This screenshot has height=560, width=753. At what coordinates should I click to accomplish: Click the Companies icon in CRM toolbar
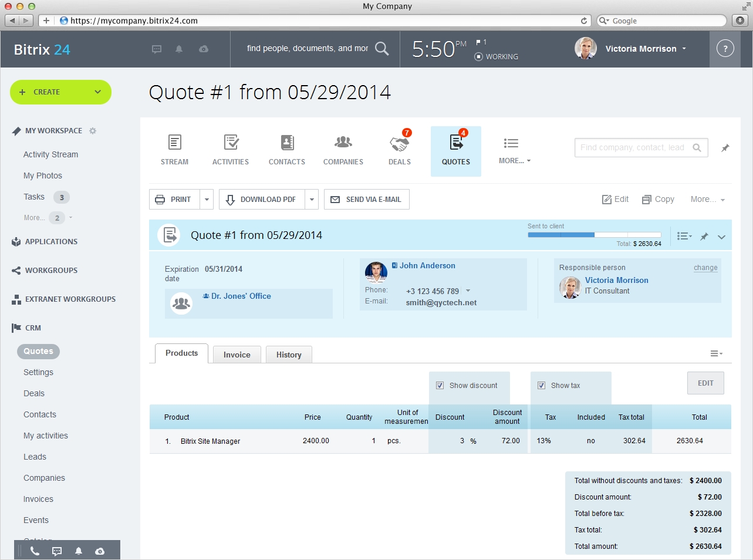[x=343, y=148]
